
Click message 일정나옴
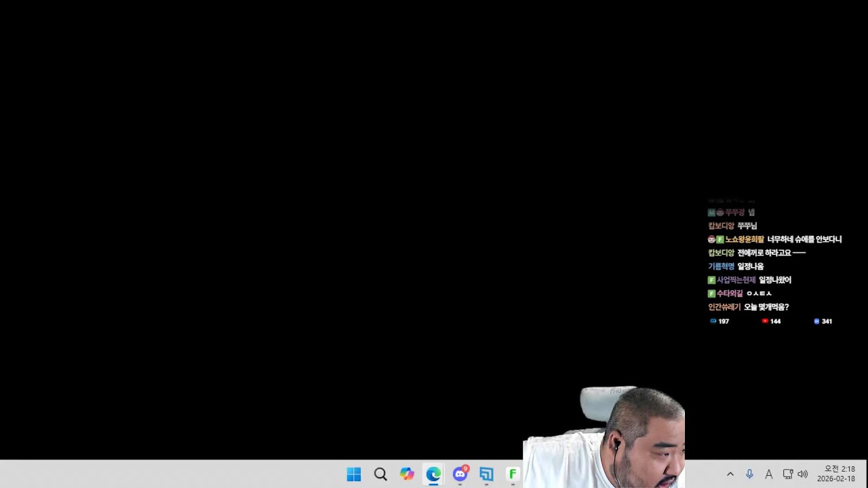[751, 266]
